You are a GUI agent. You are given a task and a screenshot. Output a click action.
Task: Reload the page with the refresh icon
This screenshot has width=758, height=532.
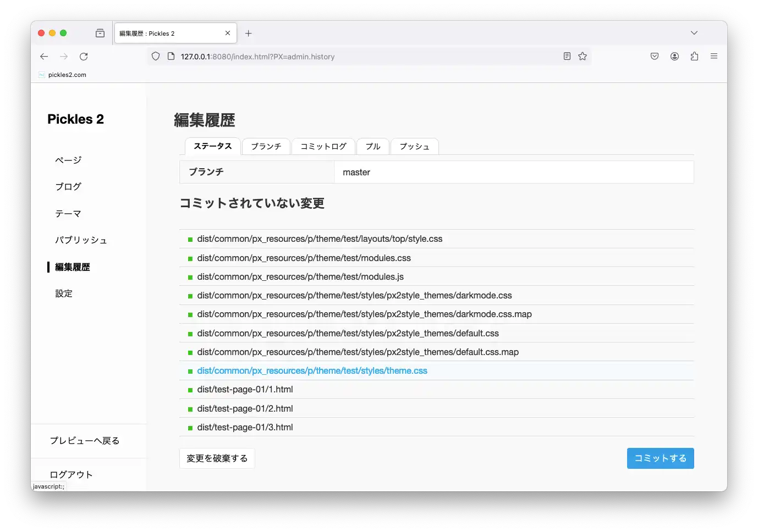click(84, 57)
